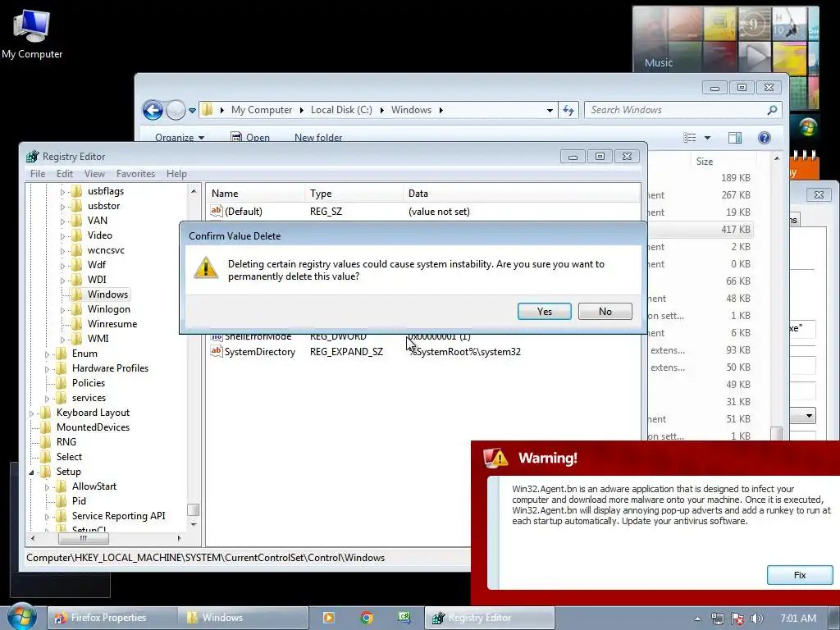Open the File menu in Registry Editor
The width and height of the screenshot is (840, 630).
(x=38, y=174)
